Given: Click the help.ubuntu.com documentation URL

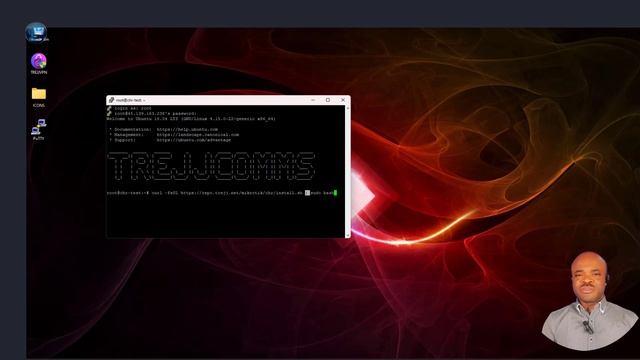Looking at the screenshot, I should click(x=187, y=129).
